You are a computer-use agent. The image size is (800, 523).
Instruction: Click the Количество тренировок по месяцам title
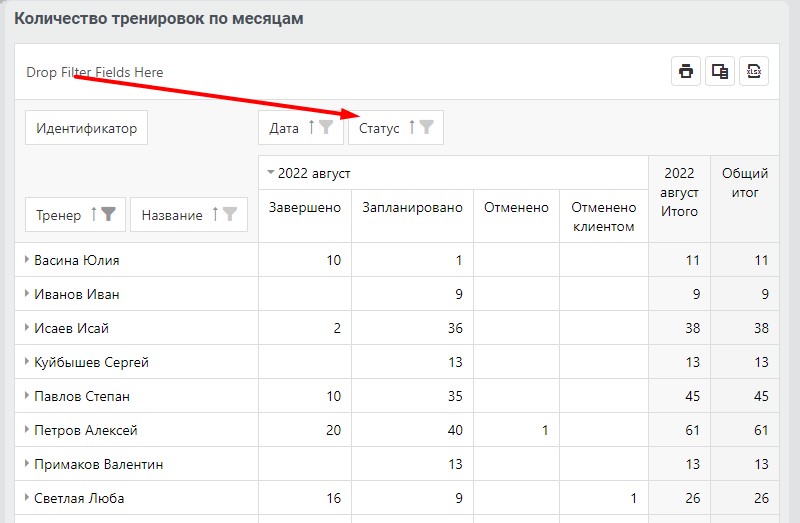(159, 19)
